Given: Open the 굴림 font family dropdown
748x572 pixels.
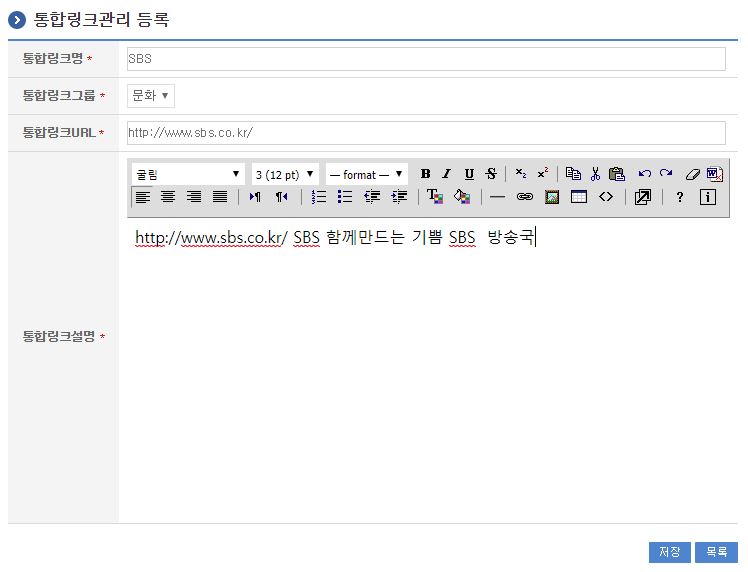Looking at the screenshot, I should point(188,174).
